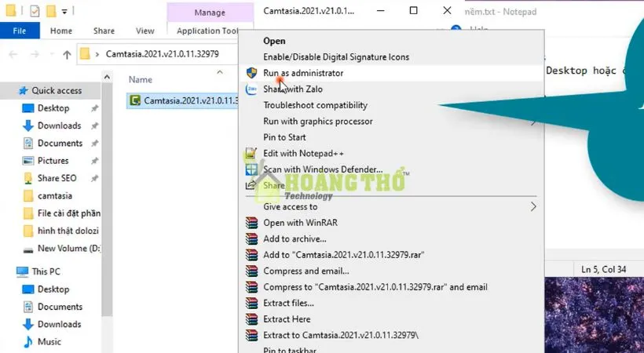The height and width of the screenshot is (353, 644).
Task: Click WinRAR icon beside Open with WinRAR
Action: click(251, 223)
